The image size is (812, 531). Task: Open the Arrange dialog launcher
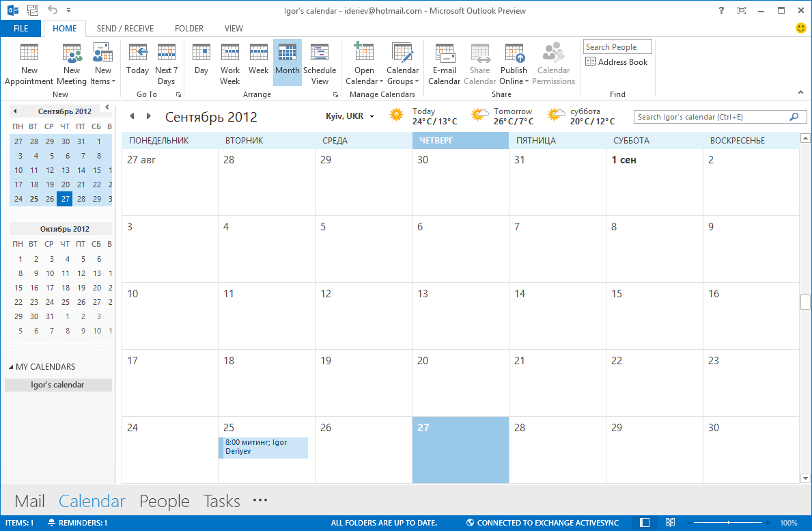[x=335, y=95]
